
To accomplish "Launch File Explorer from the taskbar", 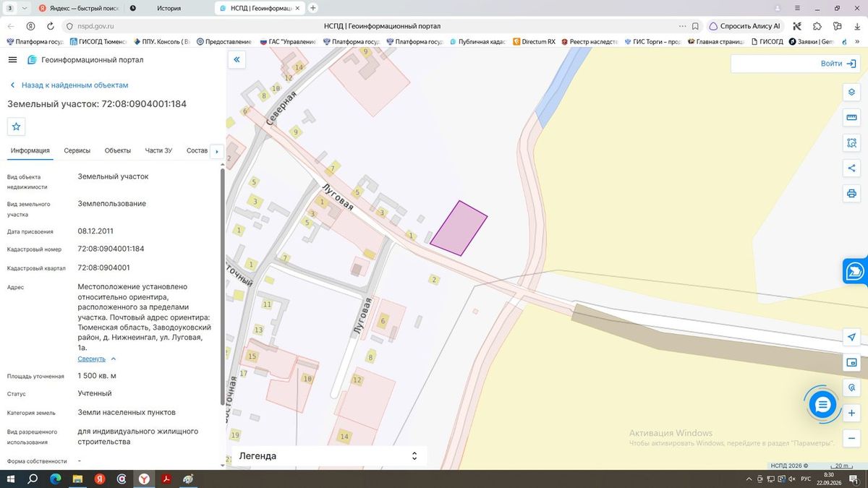I will click(78, 479).
